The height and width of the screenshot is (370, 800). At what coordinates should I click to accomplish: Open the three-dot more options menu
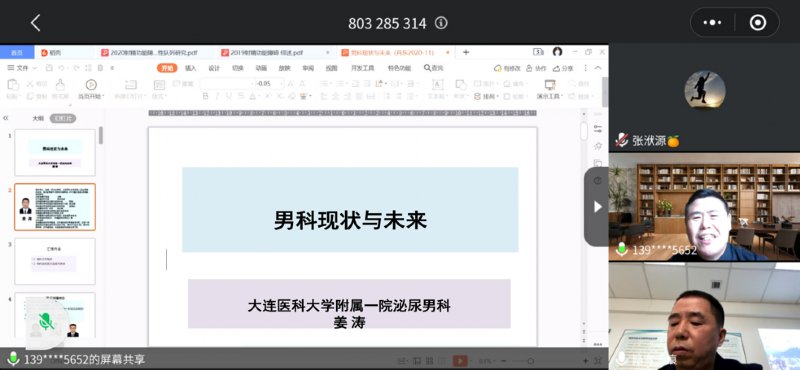(x=713, y=23)
